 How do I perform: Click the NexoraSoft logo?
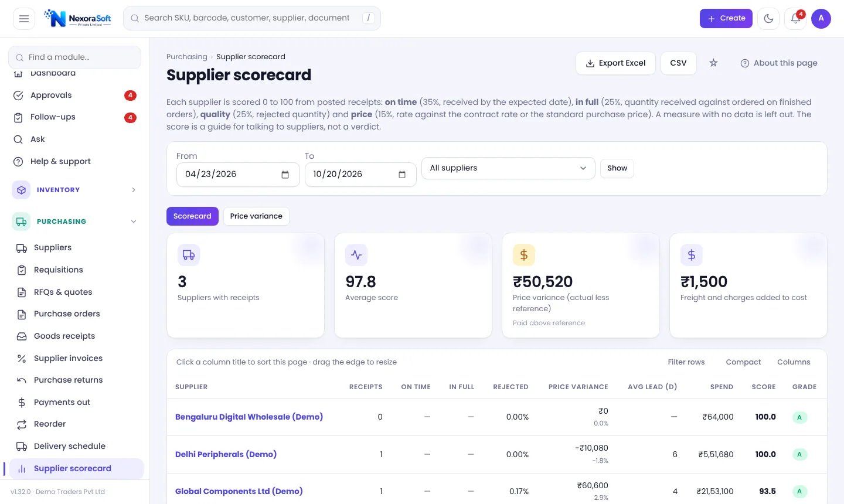[x=78, y=19]
